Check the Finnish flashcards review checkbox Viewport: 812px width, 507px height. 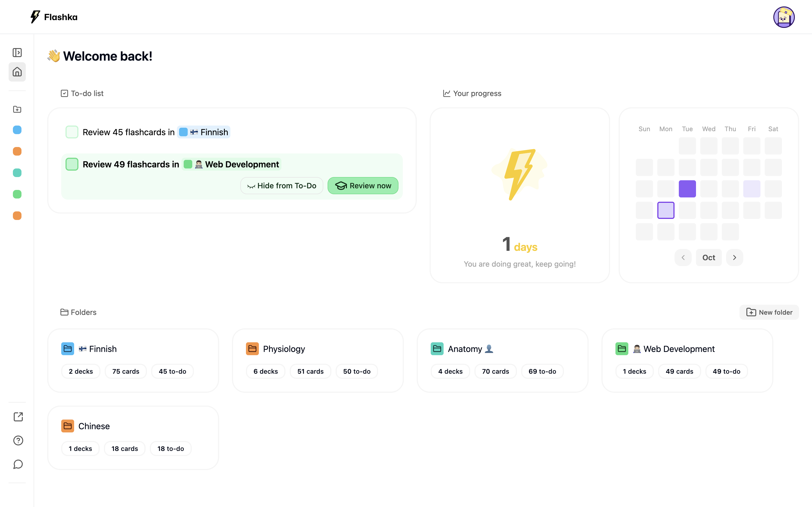(x=72, y=132)
